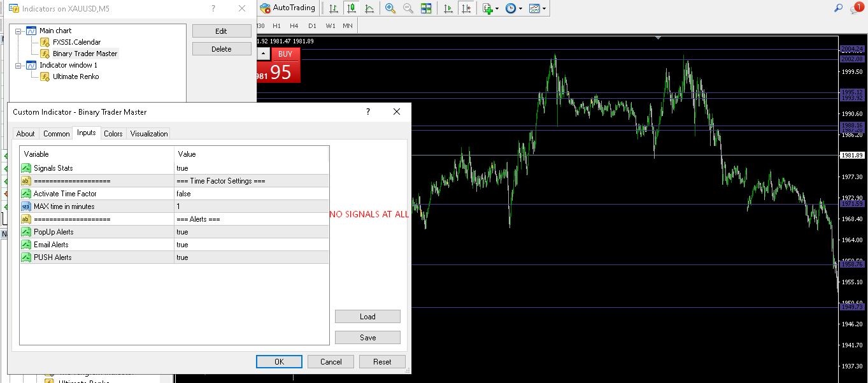Open the notifications bubble with badge
Screen dimensions: 868x383
tap(857, 8)
